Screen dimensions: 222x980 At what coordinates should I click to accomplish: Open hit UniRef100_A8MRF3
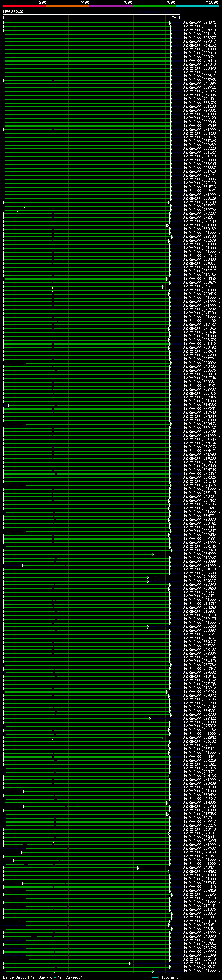(199, 30)
